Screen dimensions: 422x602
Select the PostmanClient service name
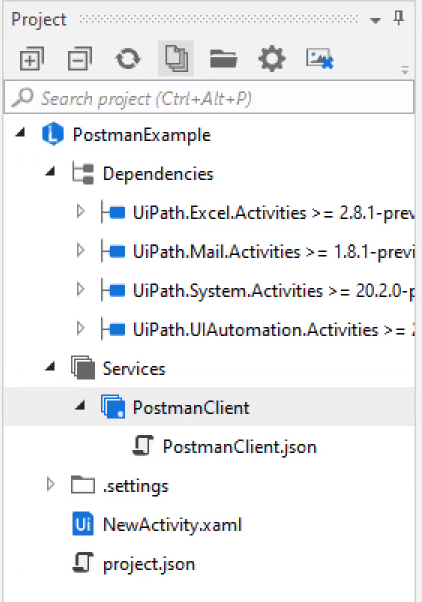point(191,408)
